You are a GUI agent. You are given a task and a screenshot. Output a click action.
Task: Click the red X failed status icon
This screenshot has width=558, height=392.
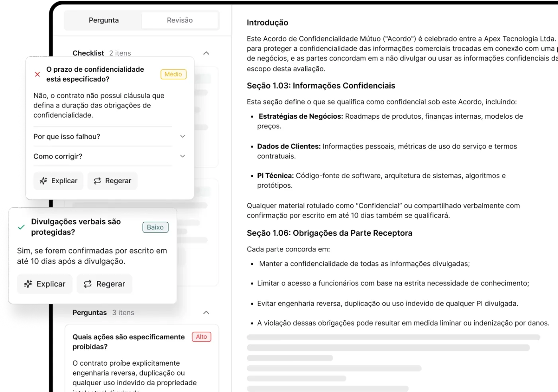pos(37,74)
